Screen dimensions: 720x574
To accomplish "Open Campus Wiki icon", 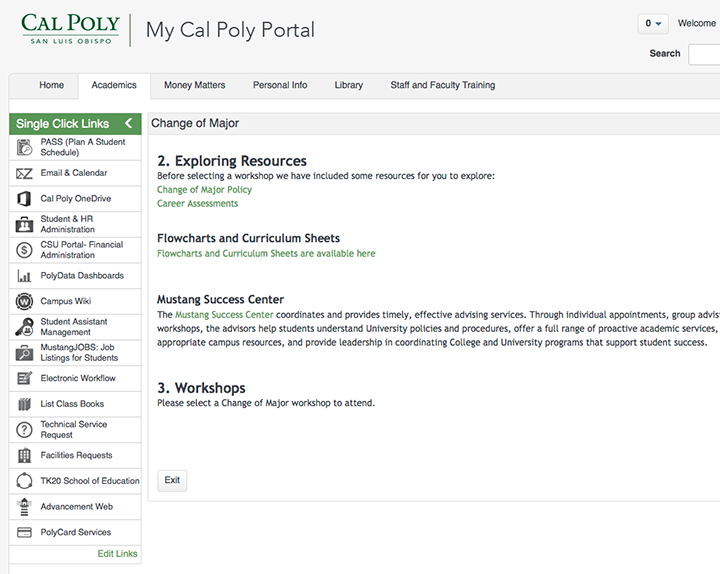I will (24, 302).
